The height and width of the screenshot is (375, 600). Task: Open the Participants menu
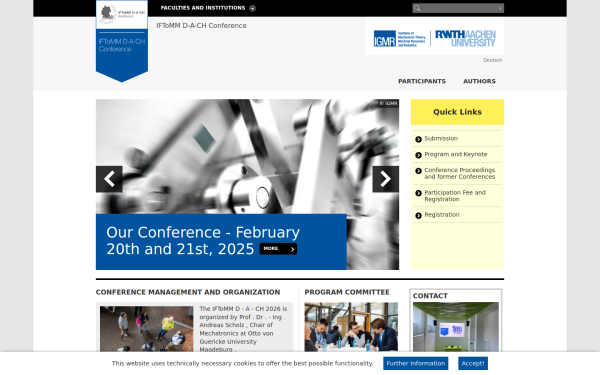(x=422, y=81)
